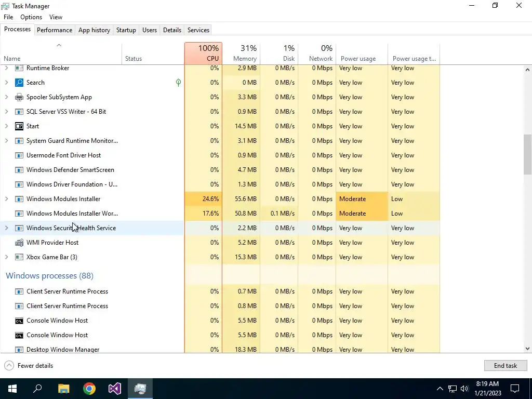
Task: Click the Spooler SubSystem App printer icon
Action: 19,97
